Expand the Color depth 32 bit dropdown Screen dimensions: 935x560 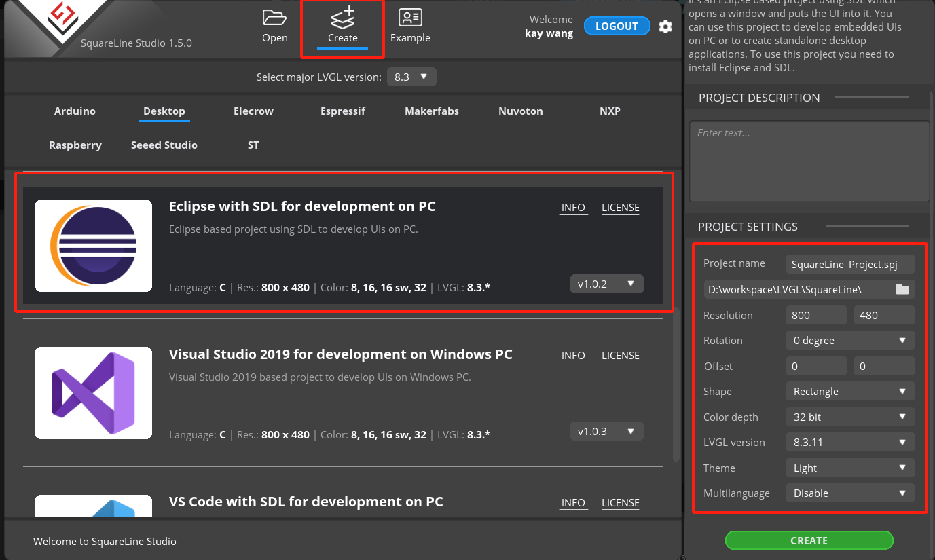click(850, 417)
